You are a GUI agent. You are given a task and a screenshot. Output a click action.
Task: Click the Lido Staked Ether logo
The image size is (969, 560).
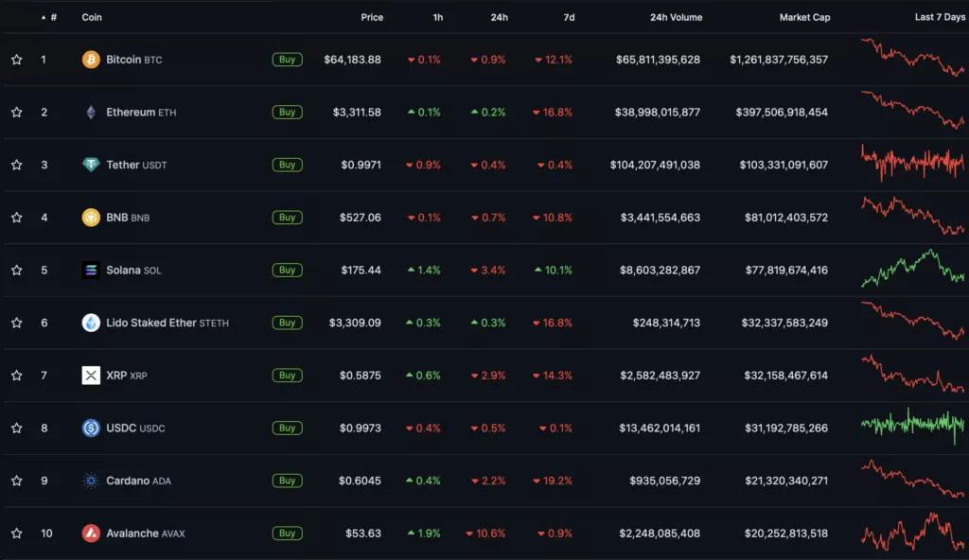pos(91,323)
